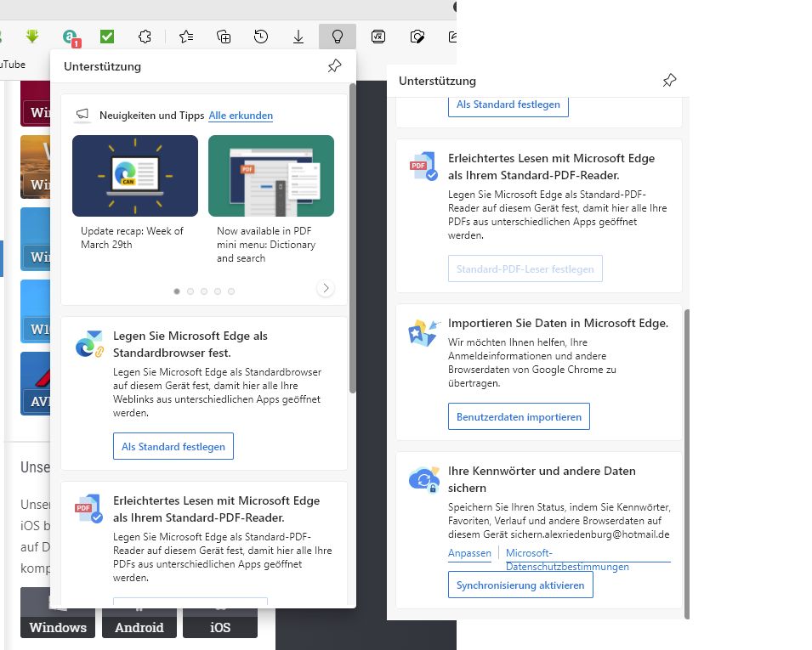Image resolution: width=812 pixels, height=650 pixels.
Task: Click Edge icon on the Standardbrowser card
Action: click(89, 344)
